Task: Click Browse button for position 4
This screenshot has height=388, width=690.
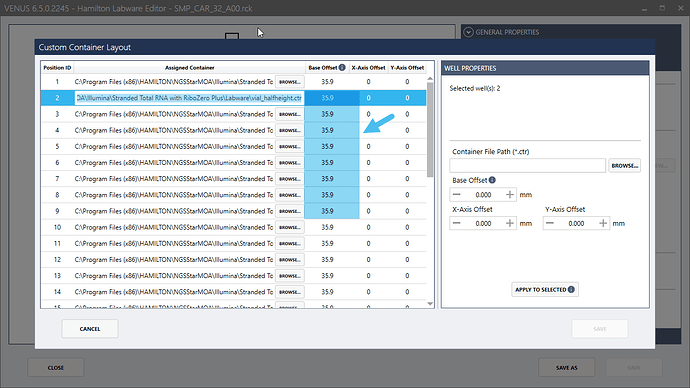Action: 290,130
